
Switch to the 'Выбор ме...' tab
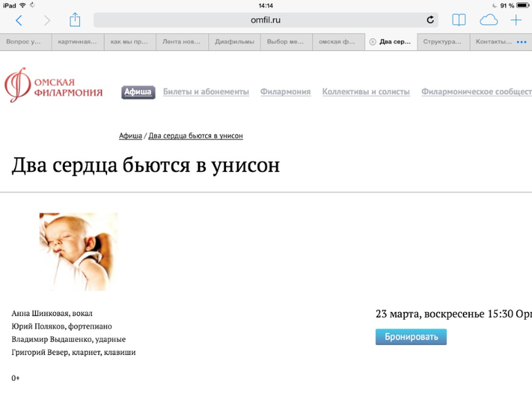(286, 41)
